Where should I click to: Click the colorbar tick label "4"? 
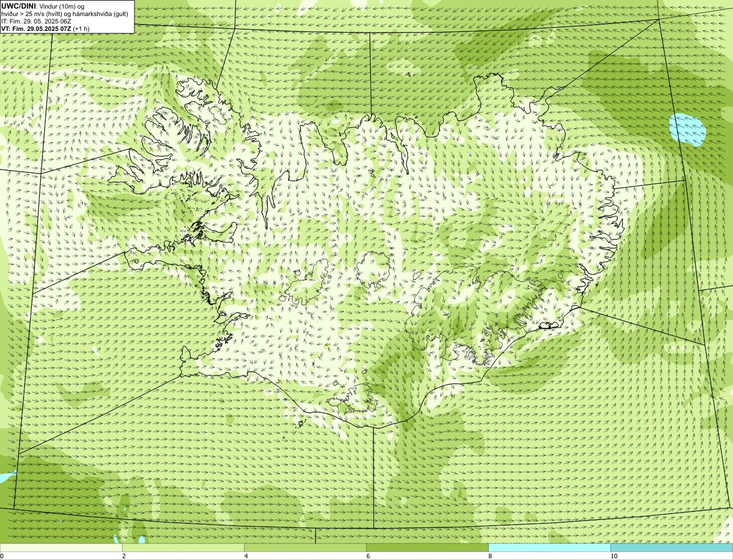pyautogui.click(x=246, y=556)
